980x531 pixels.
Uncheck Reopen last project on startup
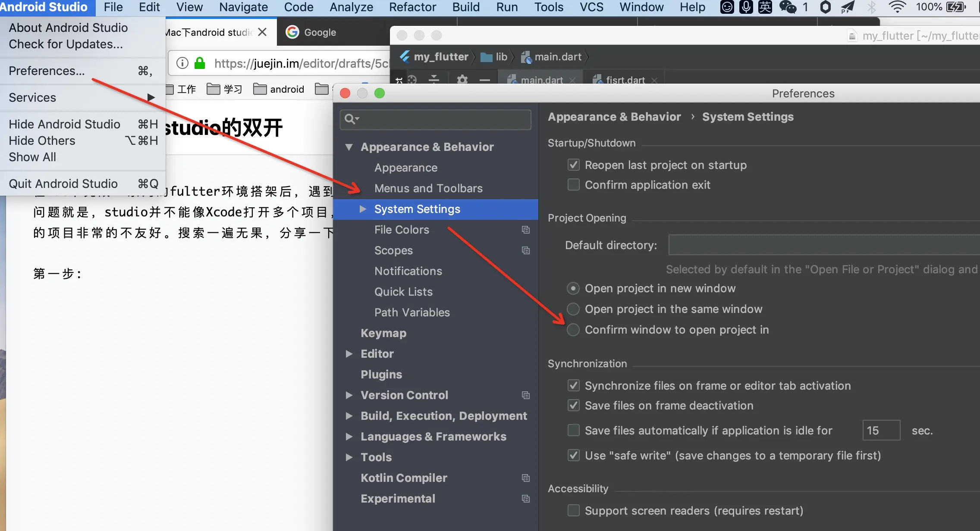[x=573, y=165]
